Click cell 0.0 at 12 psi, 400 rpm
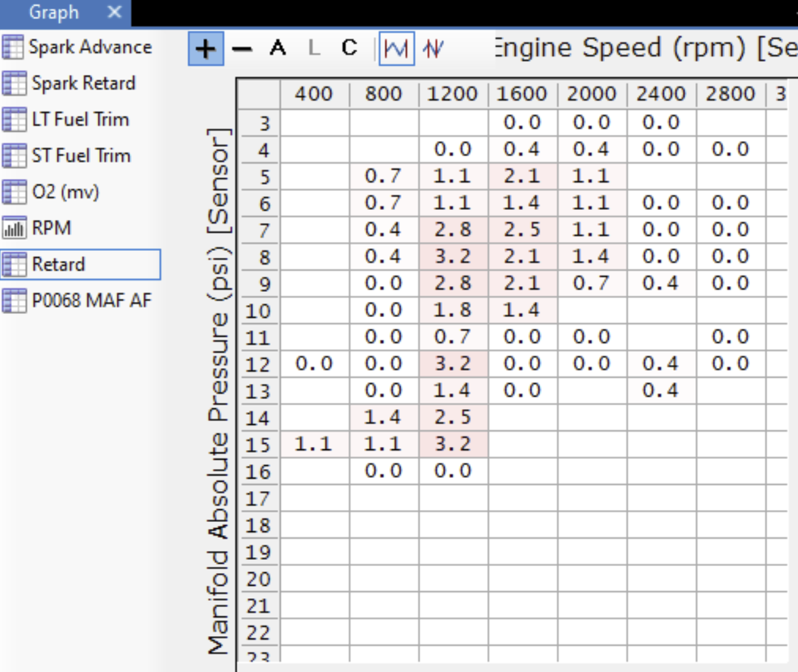Viewport: 798px width, 672px height. click(x=314, y=364)
